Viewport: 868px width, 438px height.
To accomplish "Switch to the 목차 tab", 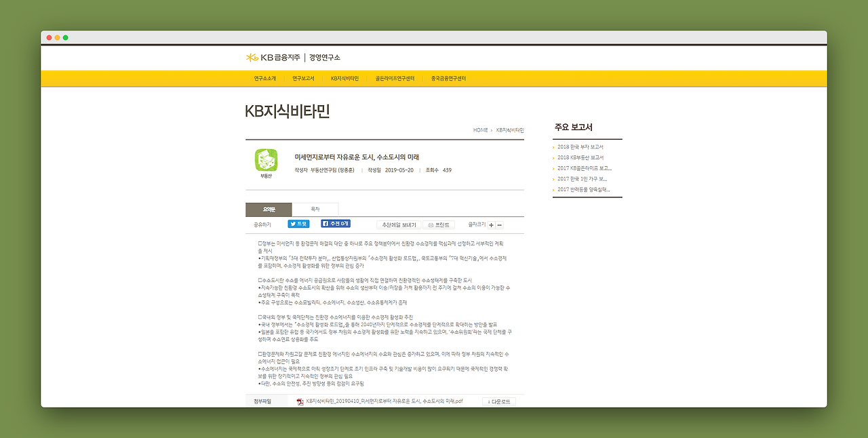I will pyautogui.click(x=315, y=210).
